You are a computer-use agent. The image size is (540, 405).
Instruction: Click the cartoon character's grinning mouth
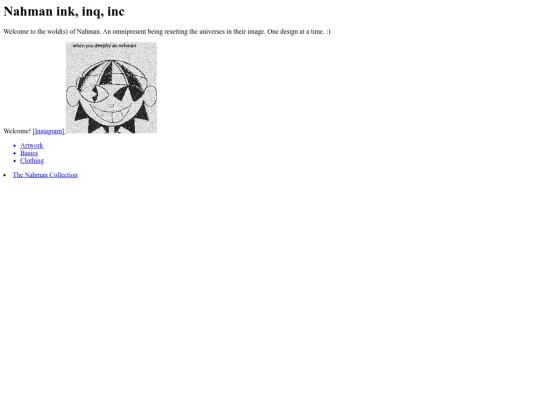111,112
